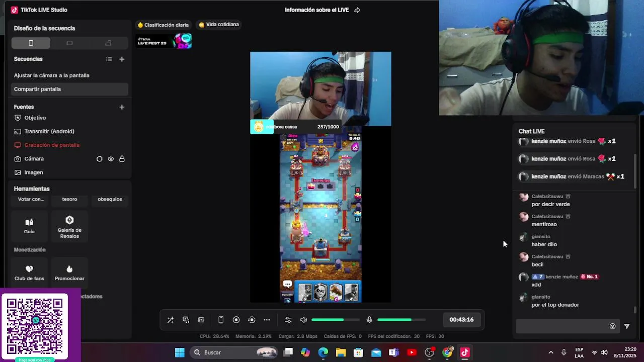Adjust the microphone volume slider
644x362 pixels.
[401, 320]
